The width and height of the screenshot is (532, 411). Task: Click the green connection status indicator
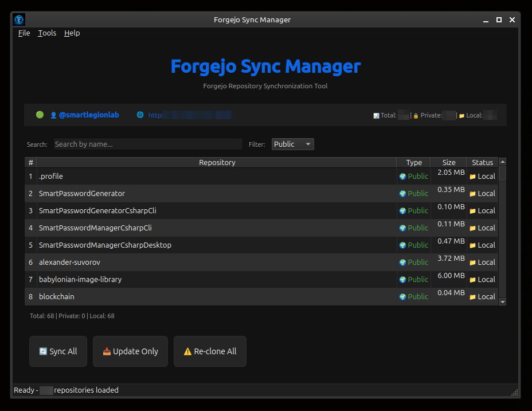pyautogui.click(x=40, y=115)
